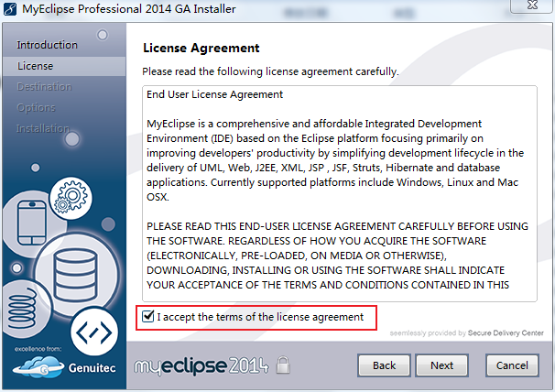This screenshot has height=392, width=555.
Task: Click the license agreement text area
Action: [340, 193]
